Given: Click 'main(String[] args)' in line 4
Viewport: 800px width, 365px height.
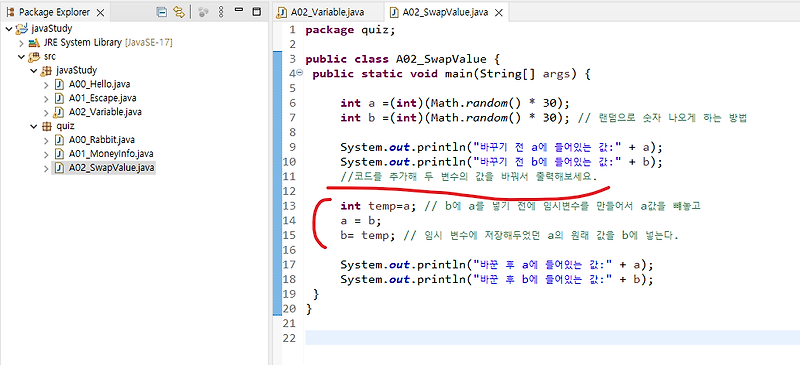Looking at the screenshot, I should pyautogui.click(x=512, y=74).
